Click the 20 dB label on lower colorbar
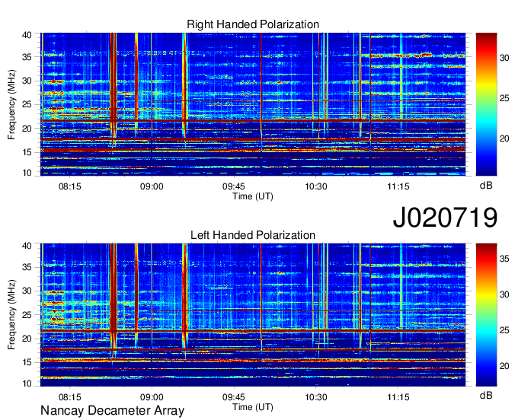This screenshot has height=420, width=518. [504, 366]
